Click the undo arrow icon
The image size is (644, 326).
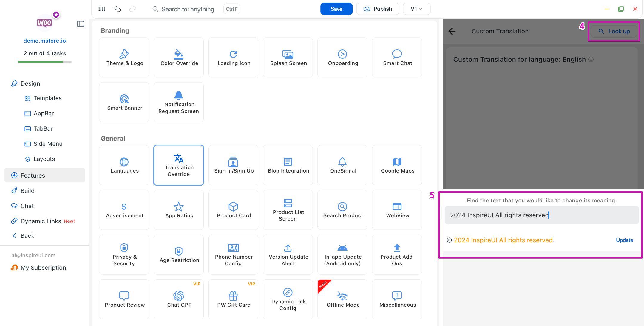pyautogui.click(x=118, y=9)
